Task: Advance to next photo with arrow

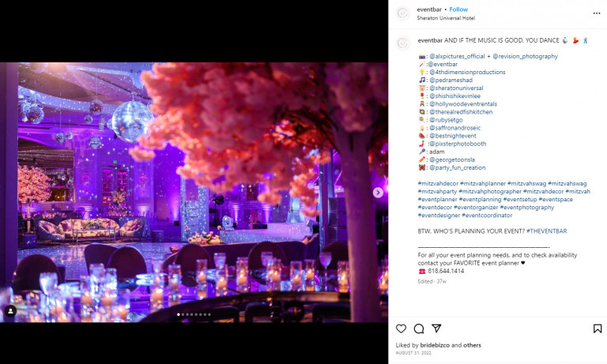Action: pyautogui.click(x=378, y=192)
